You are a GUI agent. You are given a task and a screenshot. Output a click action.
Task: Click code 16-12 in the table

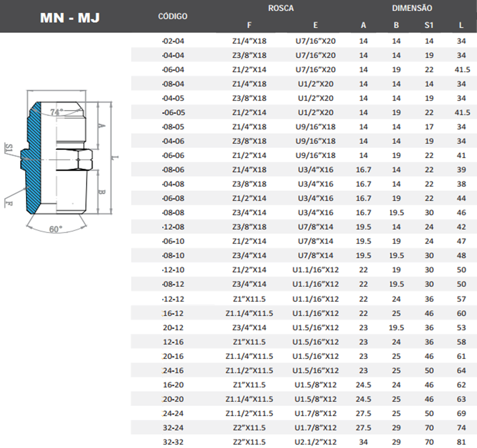(173, 313)
